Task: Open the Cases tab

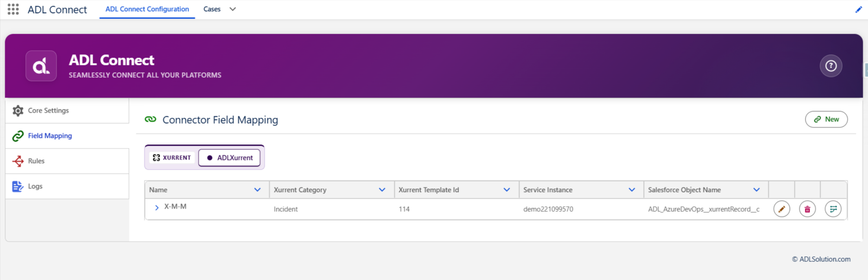Action: (x=212, y=9)
